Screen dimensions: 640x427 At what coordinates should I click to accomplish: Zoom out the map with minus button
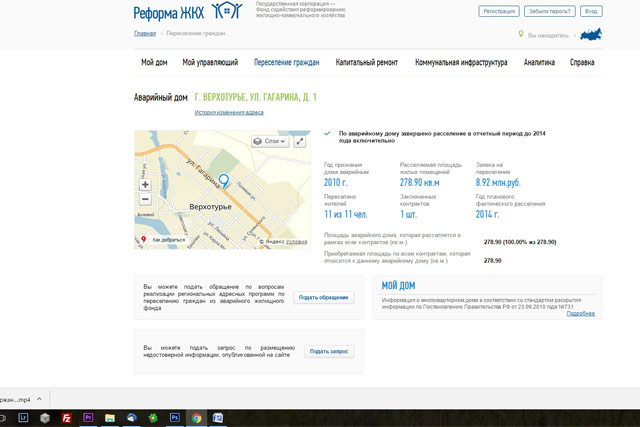[145, 199]
